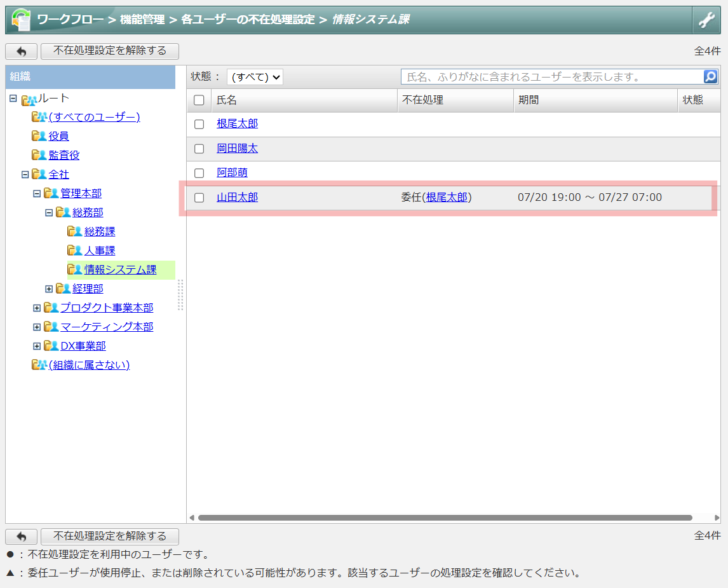The image size is (728, 588).
Task: Click the workflow logo icon in header
Action: [x=21, y=20]
